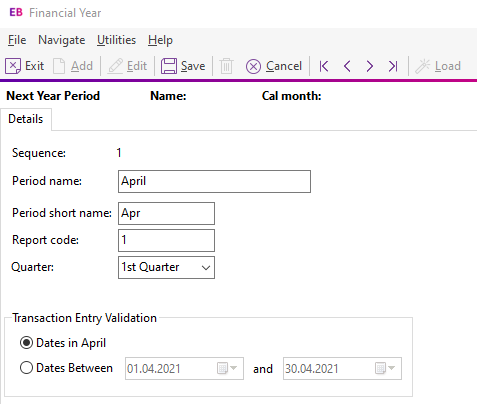This screenshot has width=477, height=404.
Task: Go to previous record arrow
Action: [x=347, y=66]
